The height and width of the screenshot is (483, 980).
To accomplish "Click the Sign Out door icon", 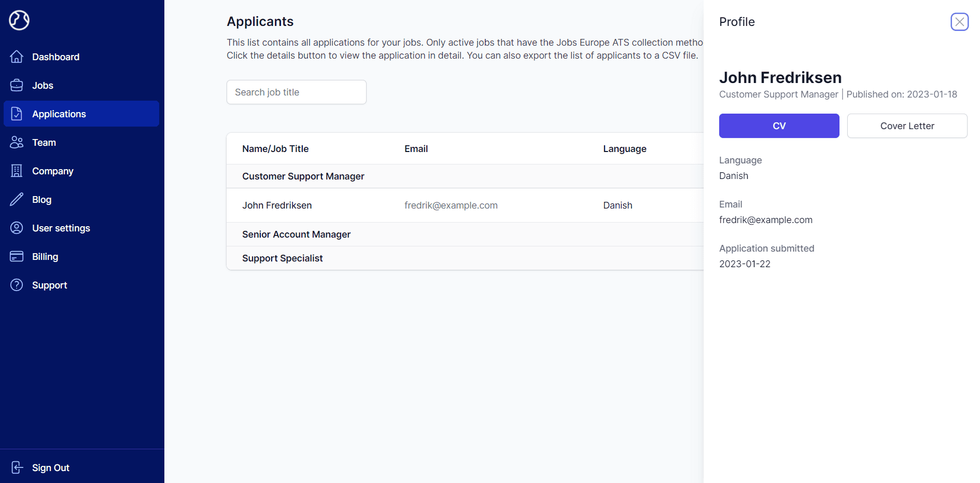I will (x=17, y=467).
